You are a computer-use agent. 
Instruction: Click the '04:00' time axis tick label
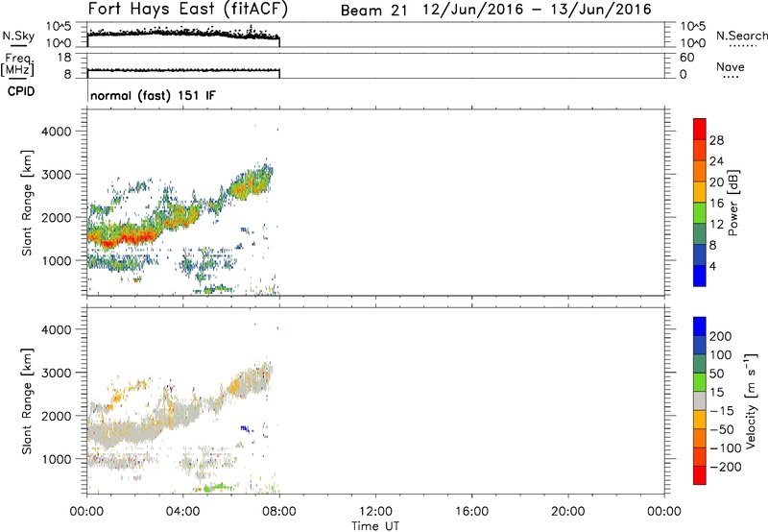pyautogui.click(x=183, y=512)
